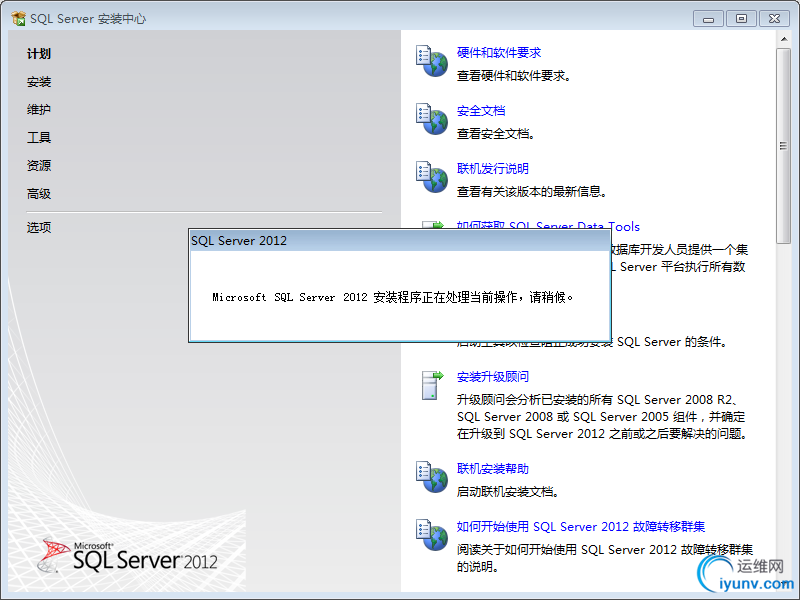
Task: Open the SQL Server 2012 故障转移群集 link
Action: click(581, 526)
